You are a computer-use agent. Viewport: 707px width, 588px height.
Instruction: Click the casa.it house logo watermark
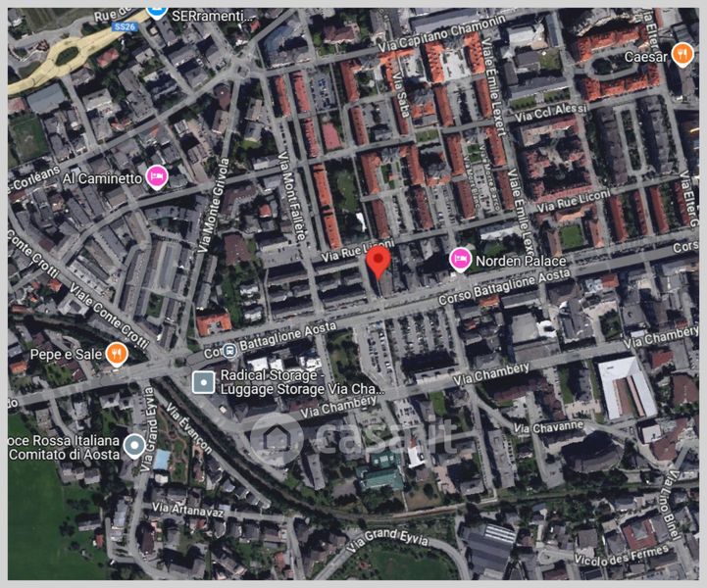pyautogui.click(x=276, y=436)
